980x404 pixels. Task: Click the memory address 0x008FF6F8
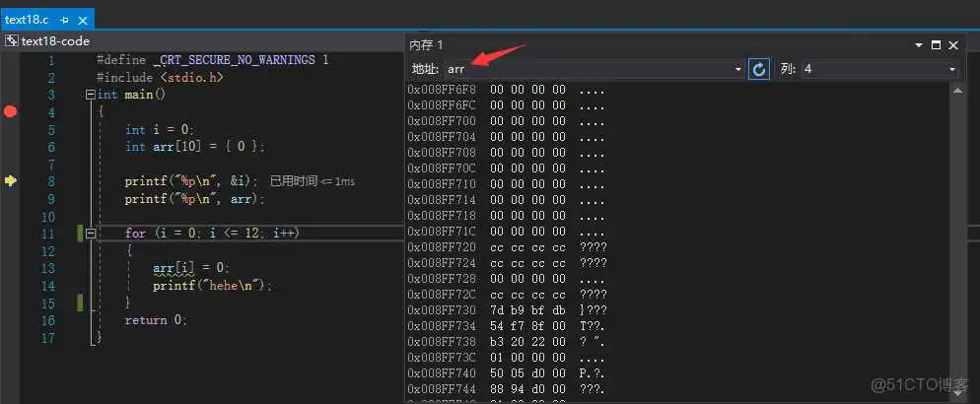coord(442,90)
